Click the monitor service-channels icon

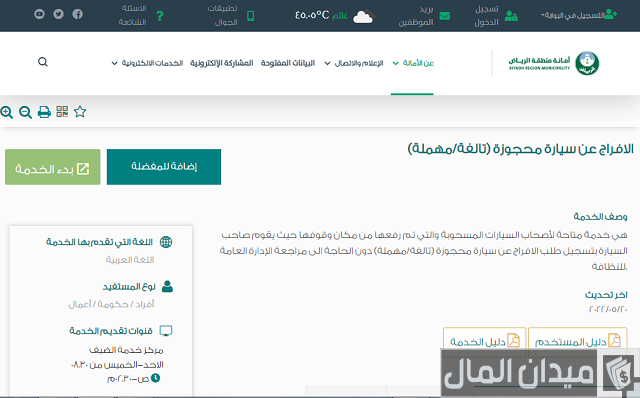click(166, 331)
